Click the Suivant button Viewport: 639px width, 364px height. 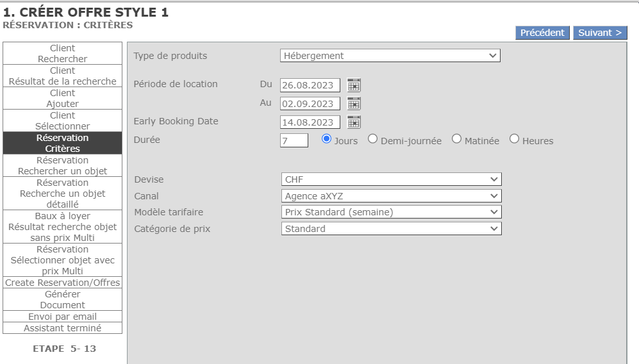600,33
